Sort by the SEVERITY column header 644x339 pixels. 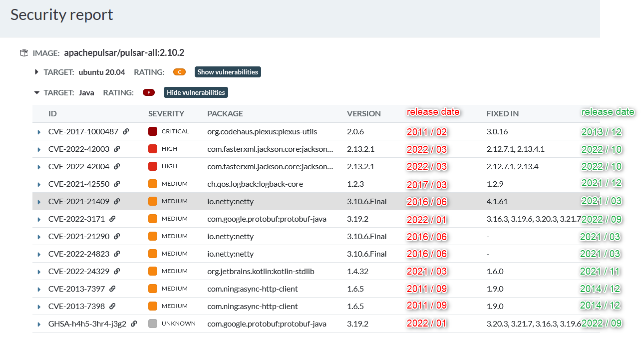click(166, 113)
